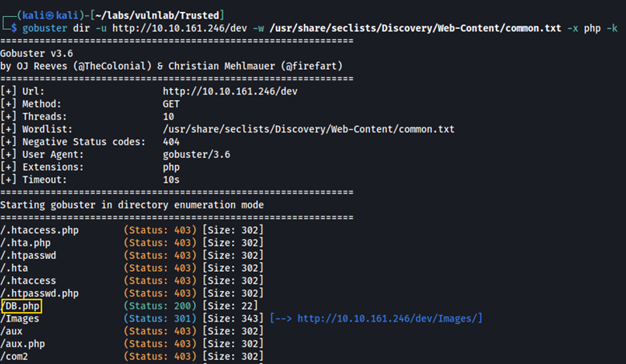Viewport: 626px width, 364px height.
Task: Click the [+] Timeout: label
Action: point(34,180)
